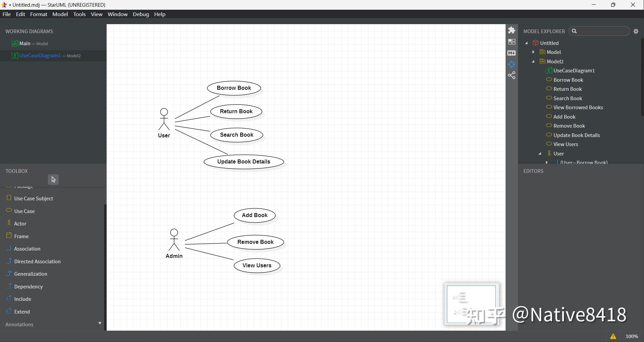Click the Model Explorer search field
644x342 pixels.
point(599,31)
